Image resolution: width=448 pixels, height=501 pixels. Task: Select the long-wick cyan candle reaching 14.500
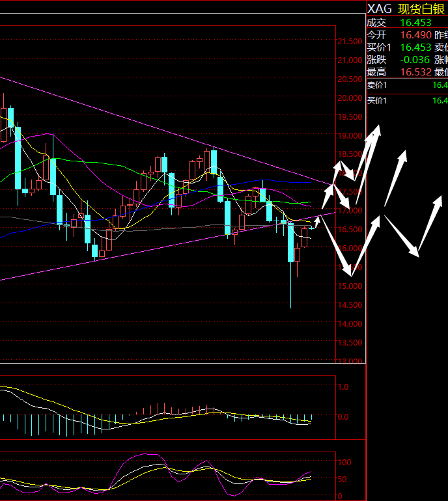point(290,243)
